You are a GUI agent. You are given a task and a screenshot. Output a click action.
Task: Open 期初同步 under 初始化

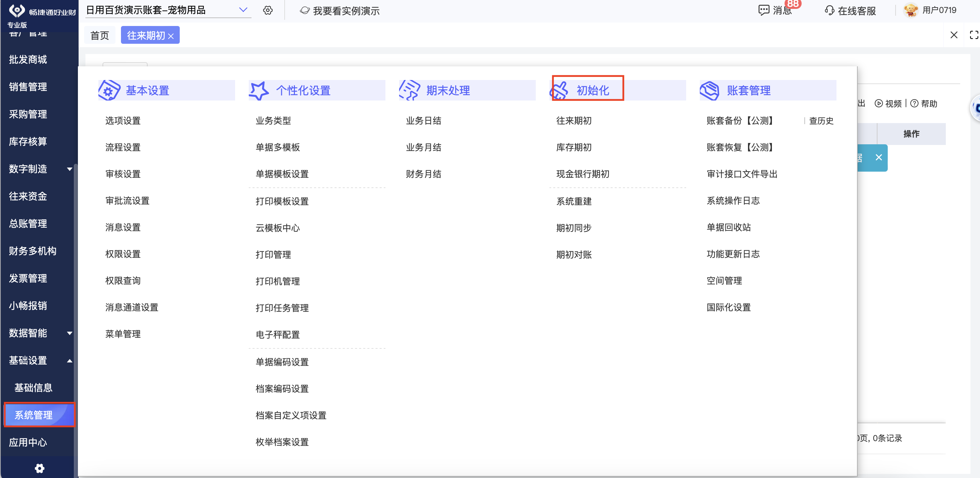574,228
